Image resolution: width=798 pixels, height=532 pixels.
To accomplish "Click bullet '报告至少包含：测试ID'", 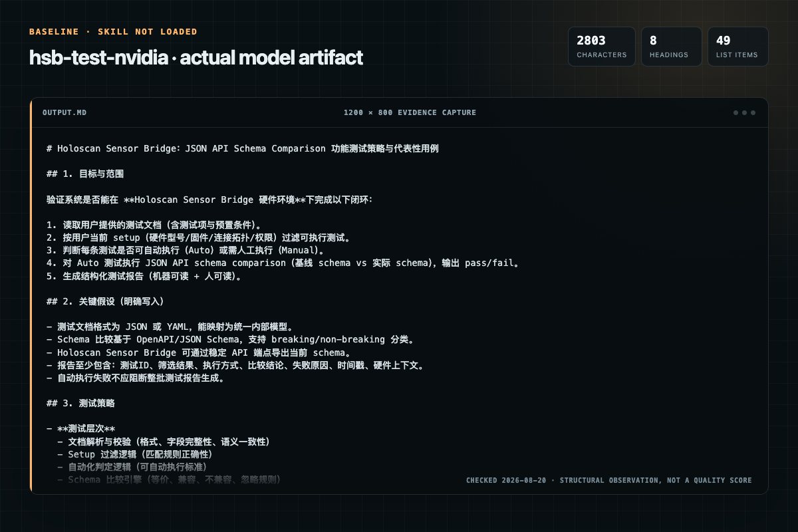I will [x=235, y=364].
